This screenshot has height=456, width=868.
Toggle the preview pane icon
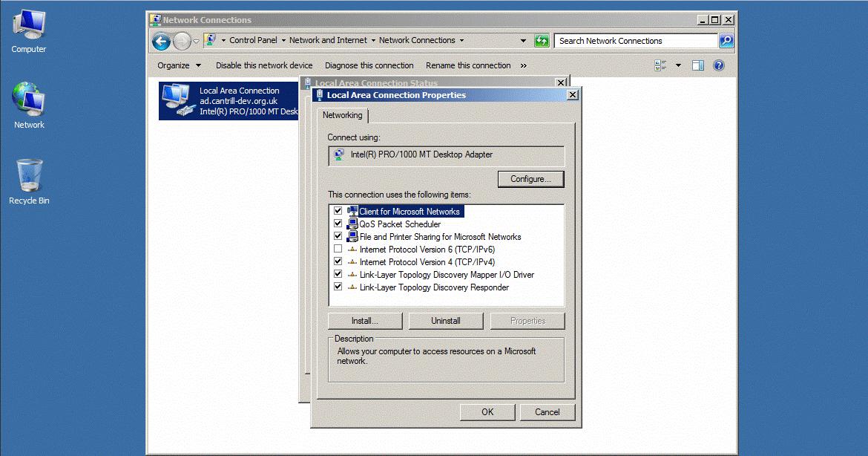tap(697, 65)
